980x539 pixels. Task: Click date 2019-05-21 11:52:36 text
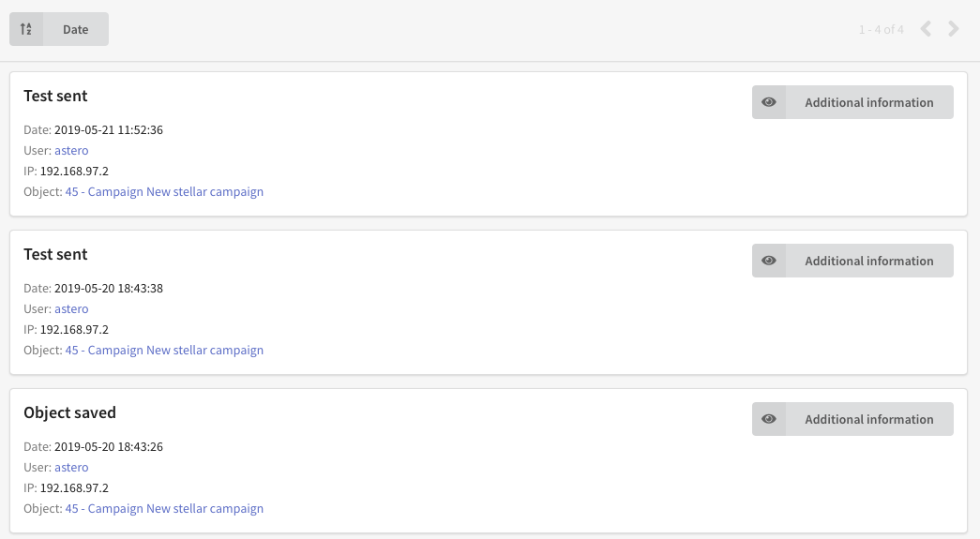click(x=109, y=130)
